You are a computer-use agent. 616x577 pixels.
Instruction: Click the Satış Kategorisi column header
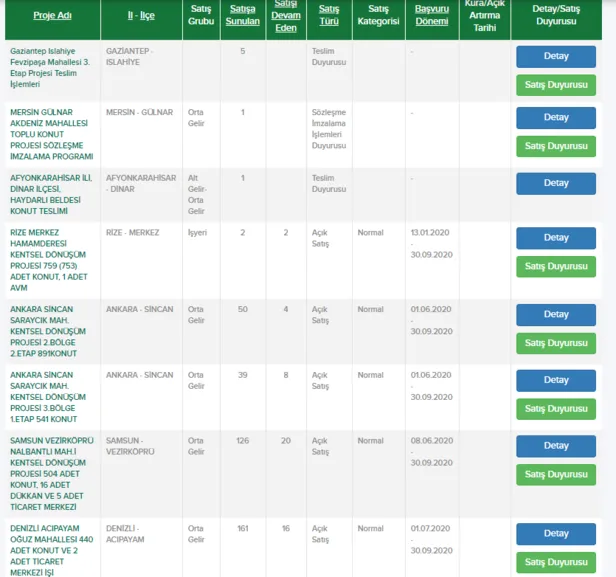pyautogui.click(x=378, y=17)
